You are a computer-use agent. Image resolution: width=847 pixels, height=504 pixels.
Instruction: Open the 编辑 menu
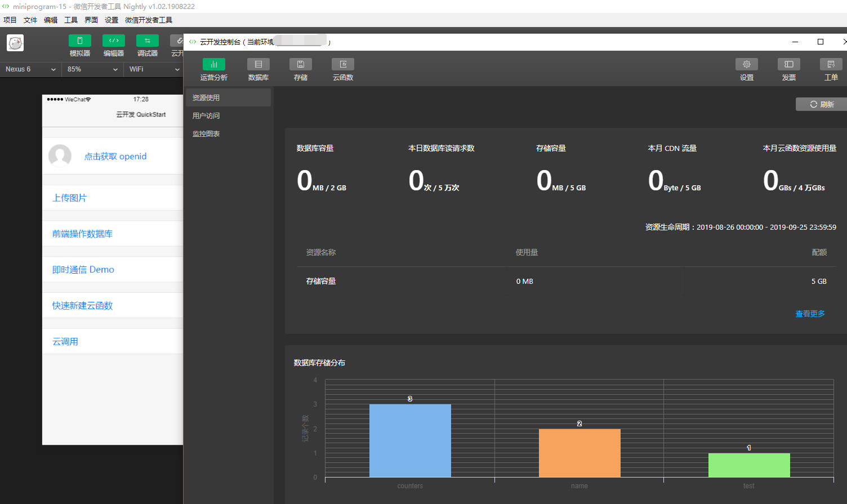tap(51, 20)
